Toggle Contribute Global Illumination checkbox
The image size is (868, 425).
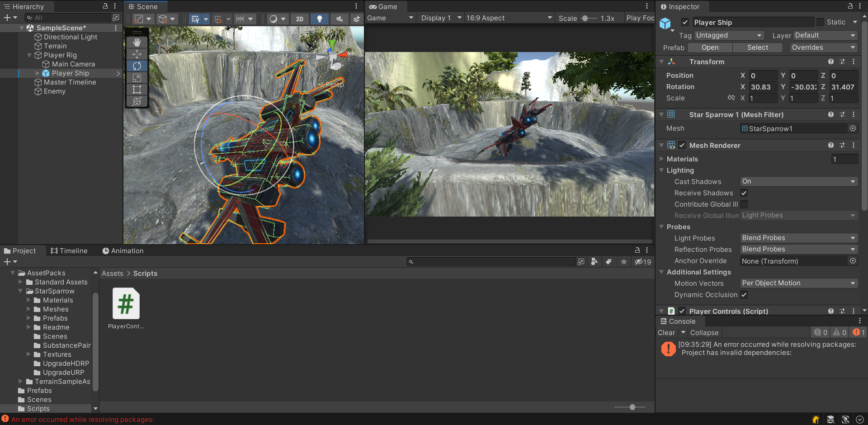point(744,204)
